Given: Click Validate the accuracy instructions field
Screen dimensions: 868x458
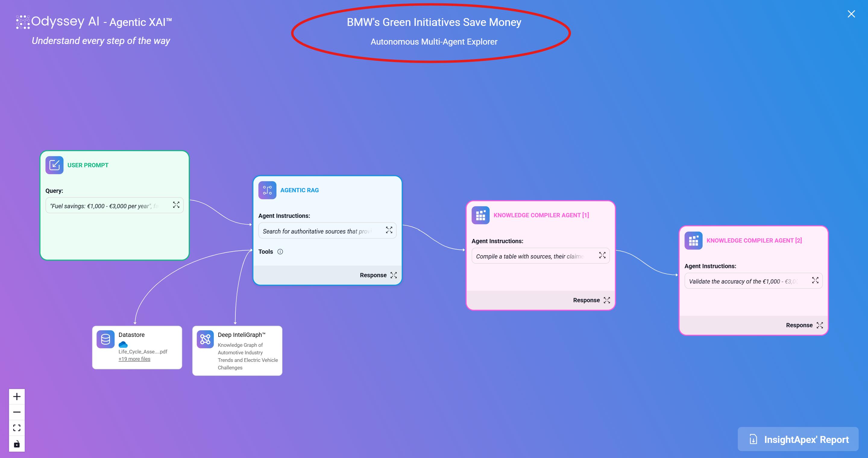Looking at the screenshot, I should point(753,281).
